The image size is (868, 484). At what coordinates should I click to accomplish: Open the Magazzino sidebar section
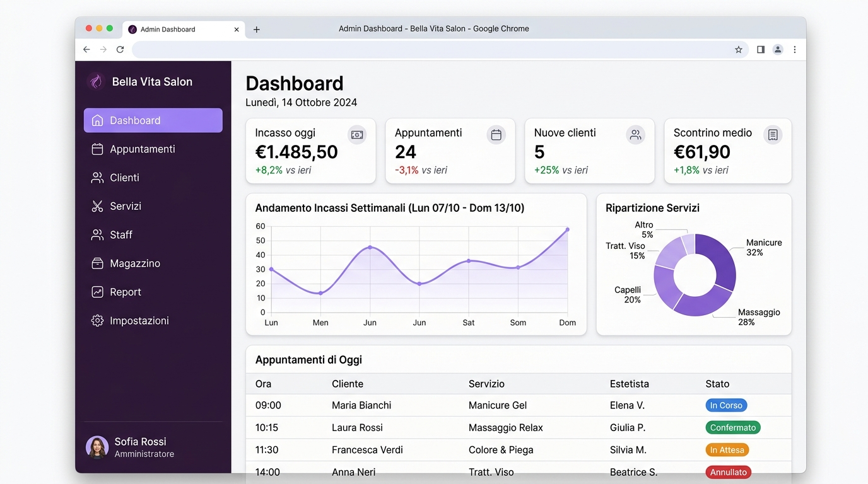pyautogui.click(x=153, y=263)
